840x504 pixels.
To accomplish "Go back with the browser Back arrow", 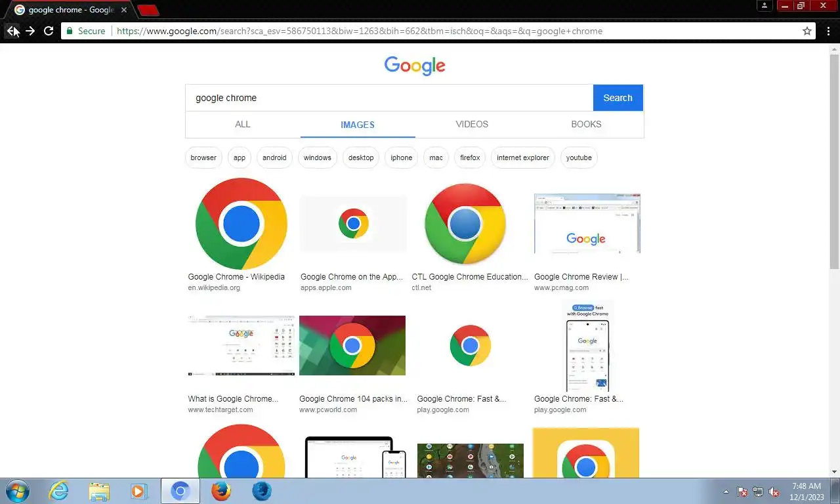I will pos(11,31).
